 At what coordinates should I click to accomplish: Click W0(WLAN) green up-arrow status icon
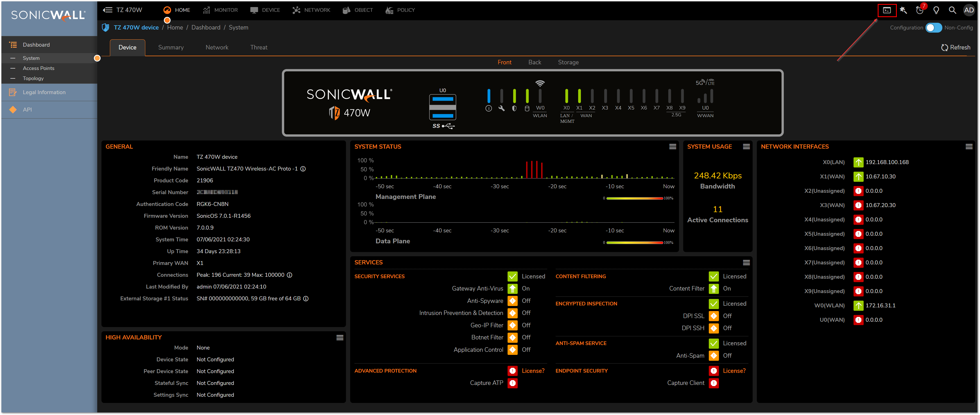click(858, 306)
